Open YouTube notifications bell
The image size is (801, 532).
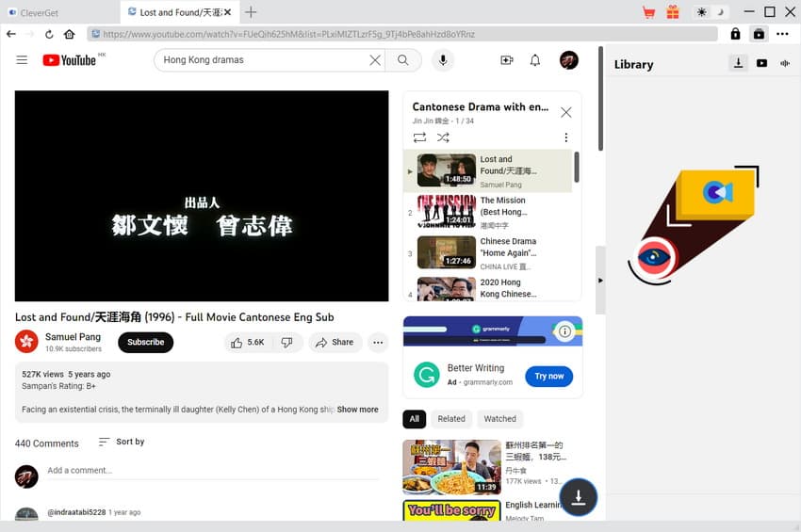pos(535,60)
